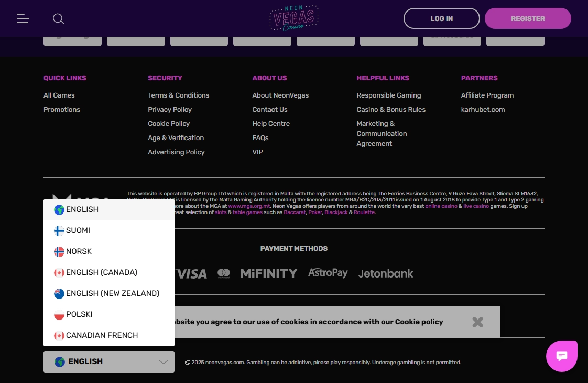Screen dimensions: 588x383
Task: Click the www.mga.org.mt link
Action: (249, 206)
